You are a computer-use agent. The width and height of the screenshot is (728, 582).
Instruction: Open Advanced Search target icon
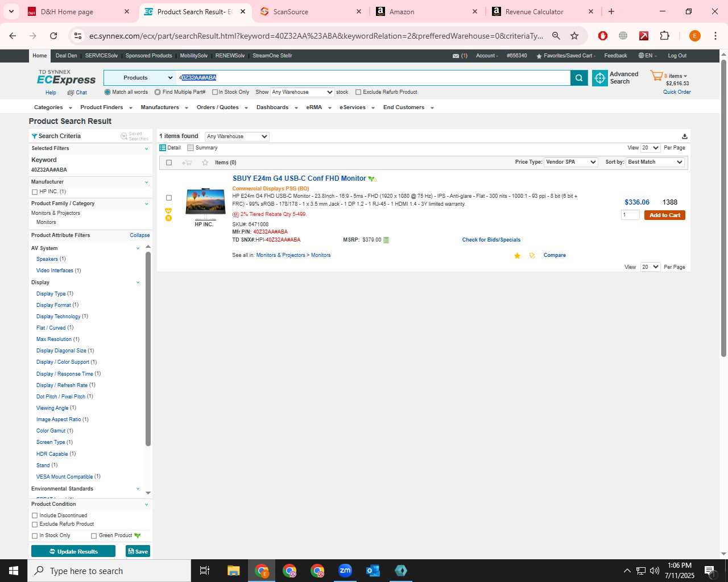coord(600,78)
